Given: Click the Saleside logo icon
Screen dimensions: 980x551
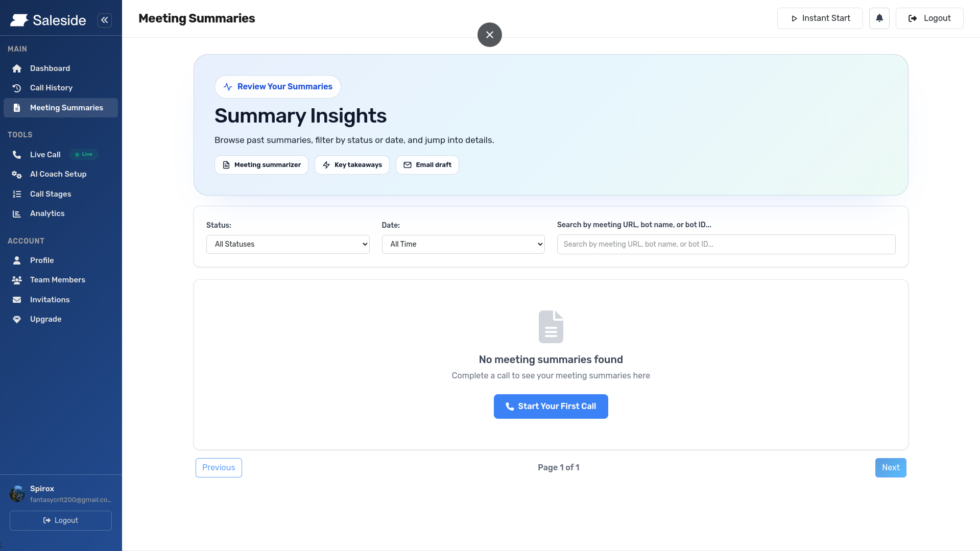Looking at the screenshot, I should 19,20.
